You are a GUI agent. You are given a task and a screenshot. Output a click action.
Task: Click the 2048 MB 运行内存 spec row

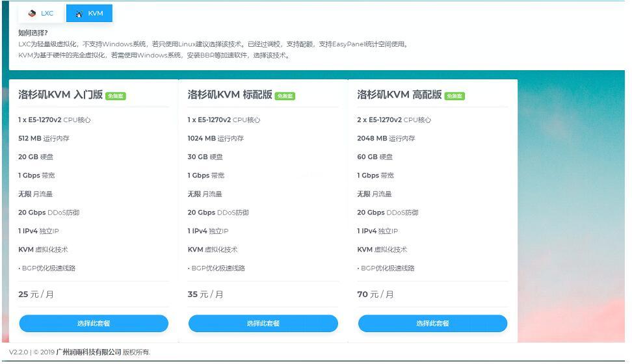(x=386, y=138)
